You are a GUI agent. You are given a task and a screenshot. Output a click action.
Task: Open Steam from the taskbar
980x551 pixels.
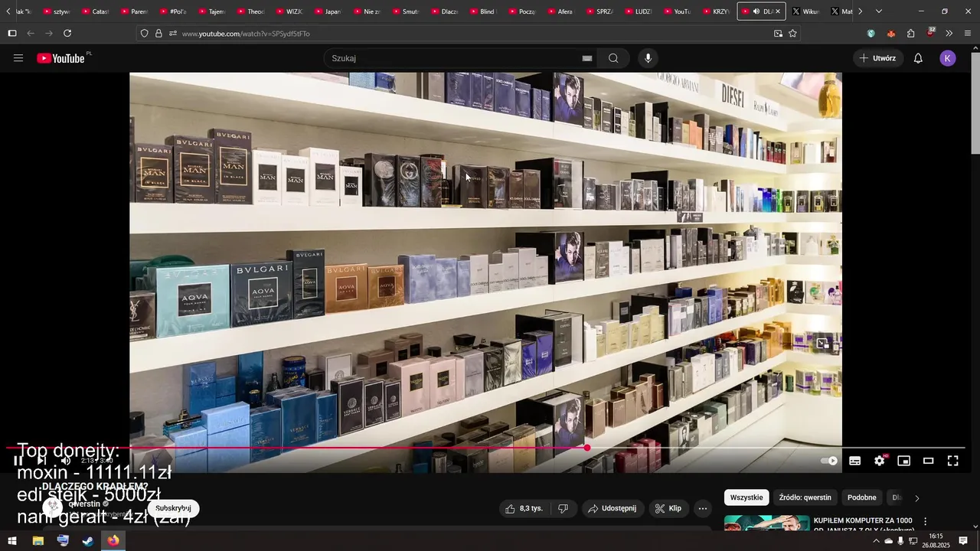click(88, 541)
